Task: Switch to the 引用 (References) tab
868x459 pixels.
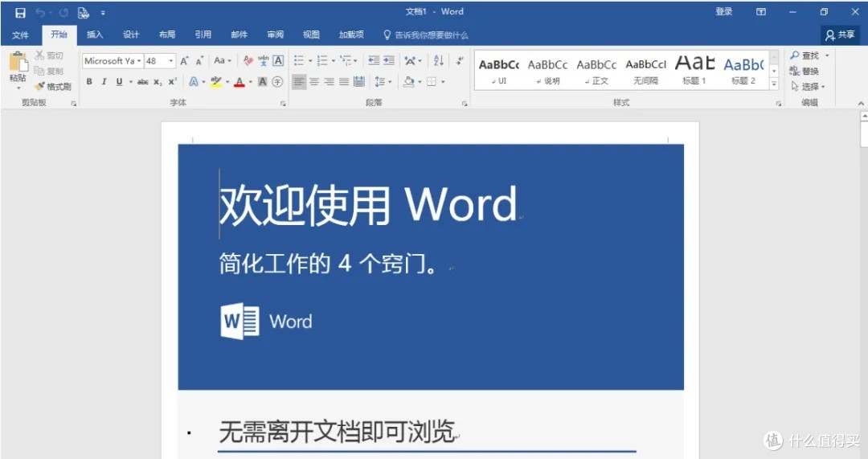Action: tap(203, 35)
